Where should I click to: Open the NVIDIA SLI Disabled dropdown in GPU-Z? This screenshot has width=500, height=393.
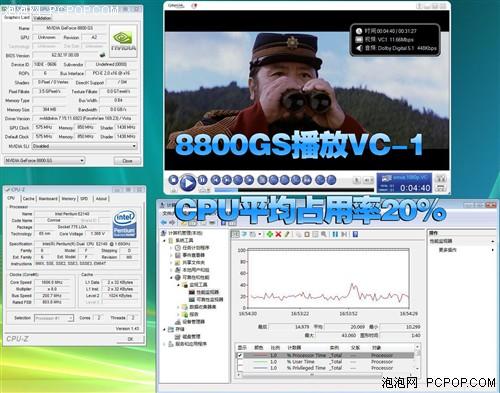(x=84, y=146)
